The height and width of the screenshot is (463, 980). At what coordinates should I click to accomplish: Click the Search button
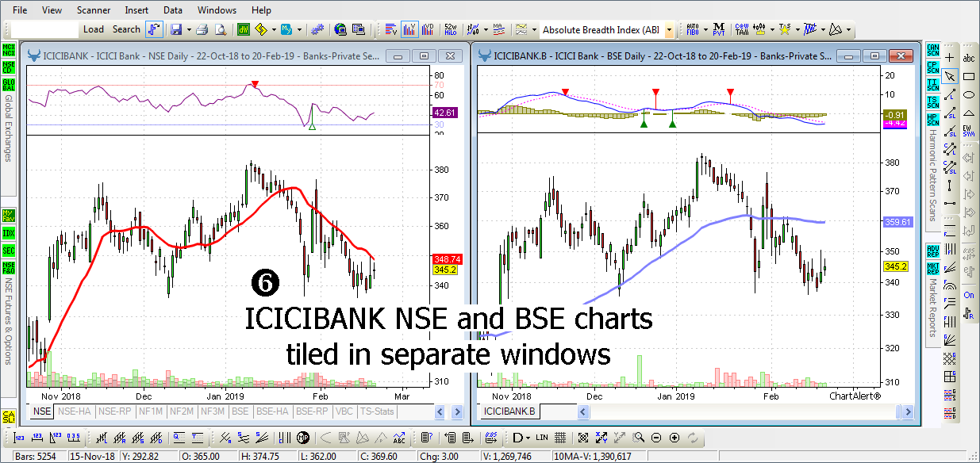pos(126,29)
